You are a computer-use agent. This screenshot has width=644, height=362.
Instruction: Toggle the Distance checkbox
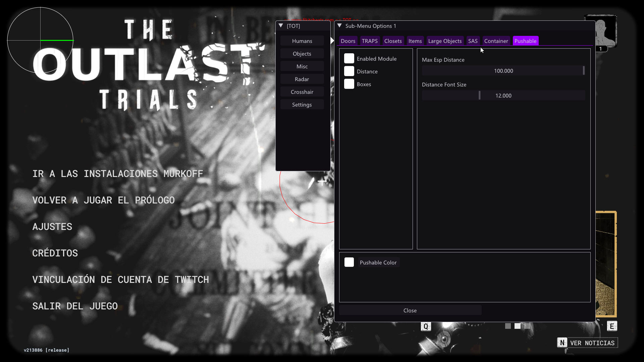point(349,71)
